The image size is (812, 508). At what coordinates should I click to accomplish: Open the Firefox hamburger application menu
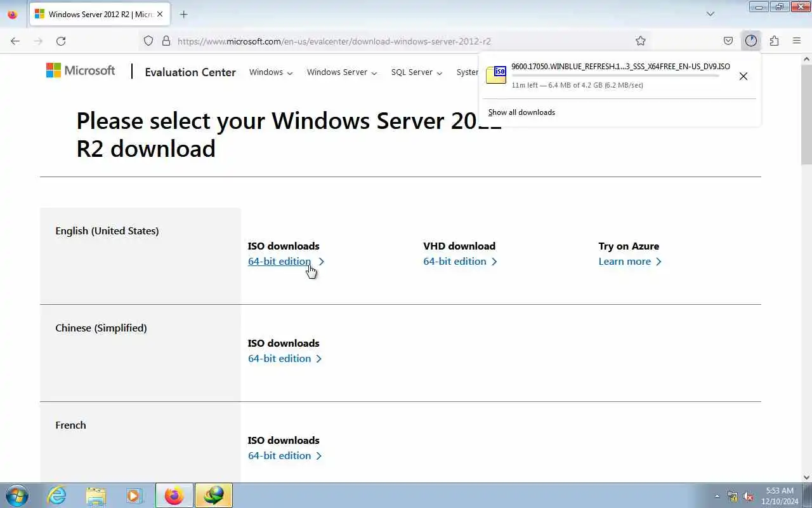point(797,41)
